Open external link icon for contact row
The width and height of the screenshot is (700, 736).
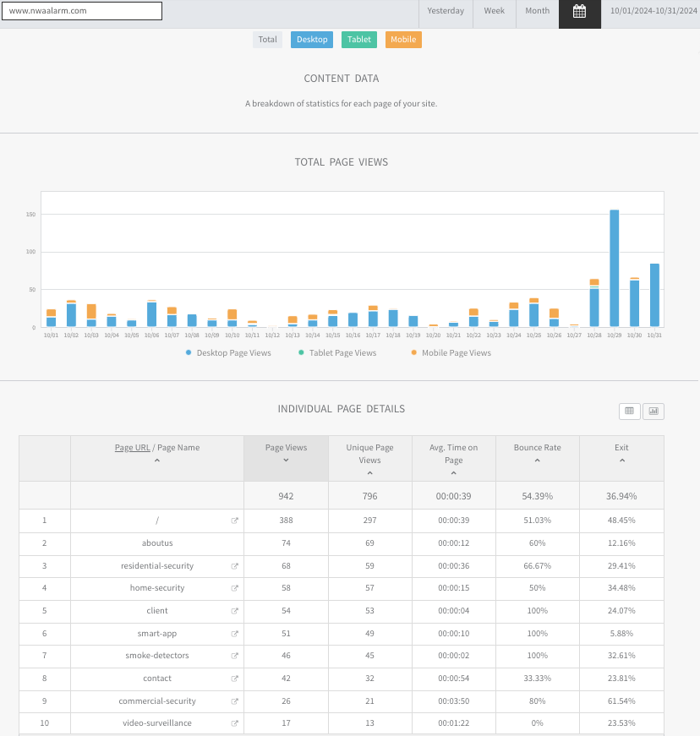coord(234,679)
